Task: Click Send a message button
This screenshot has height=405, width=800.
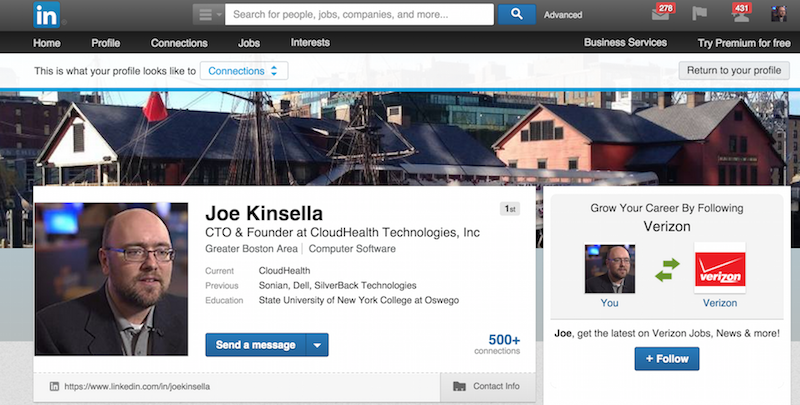Action: (x=256, y=345)
